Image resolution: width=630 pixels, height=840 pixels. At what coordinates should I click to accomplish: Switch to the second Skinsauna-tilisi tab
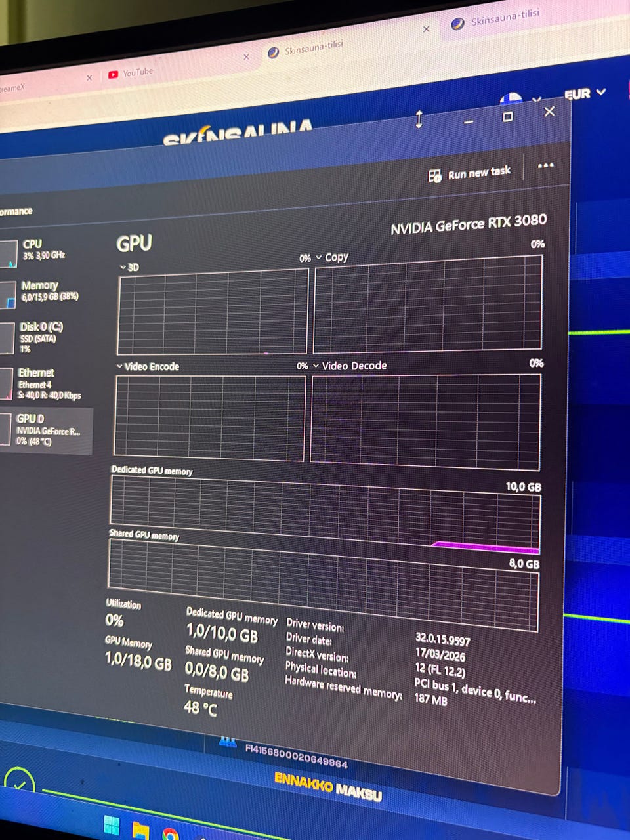496,19
